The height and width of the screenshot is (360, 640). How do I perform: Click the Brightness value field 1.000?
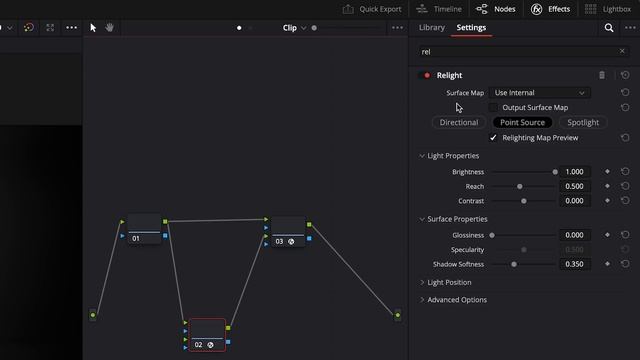pyautogui.click(x=574, y=172)
